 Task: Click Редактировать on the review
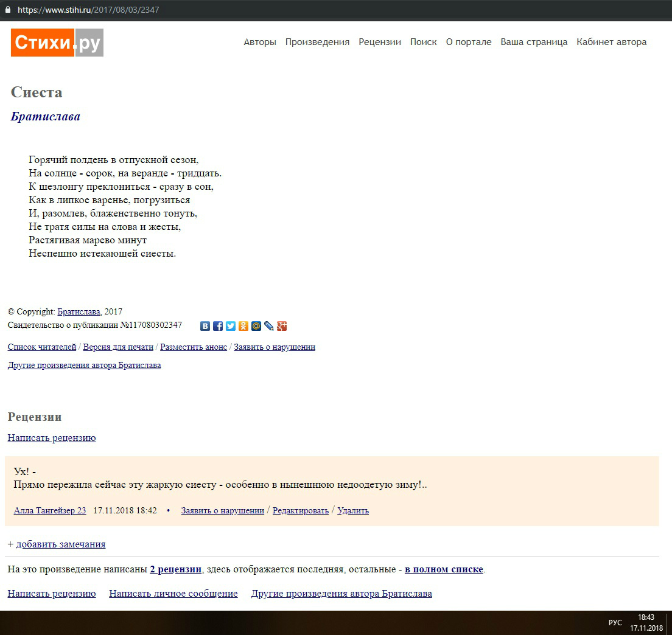(300, 511)
